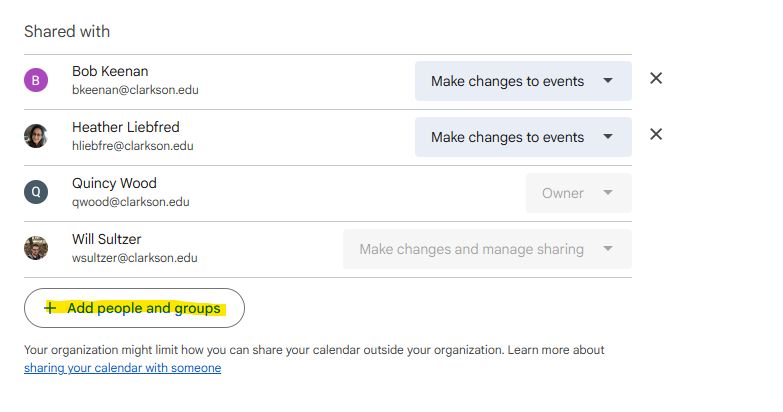
Task: Open Bob Keenan's permission dropdown
Action: click(523, 81)
